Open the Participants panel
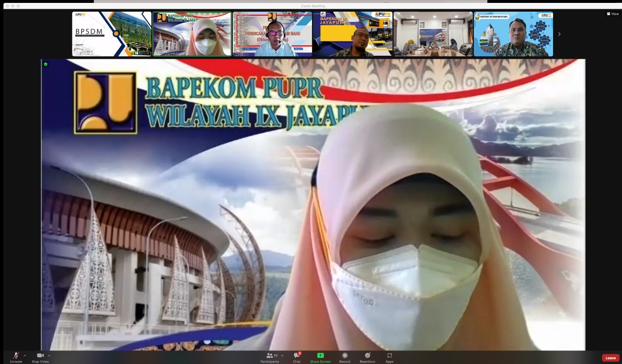Screen dimensions: 622x364 click(x=270, y=358)
